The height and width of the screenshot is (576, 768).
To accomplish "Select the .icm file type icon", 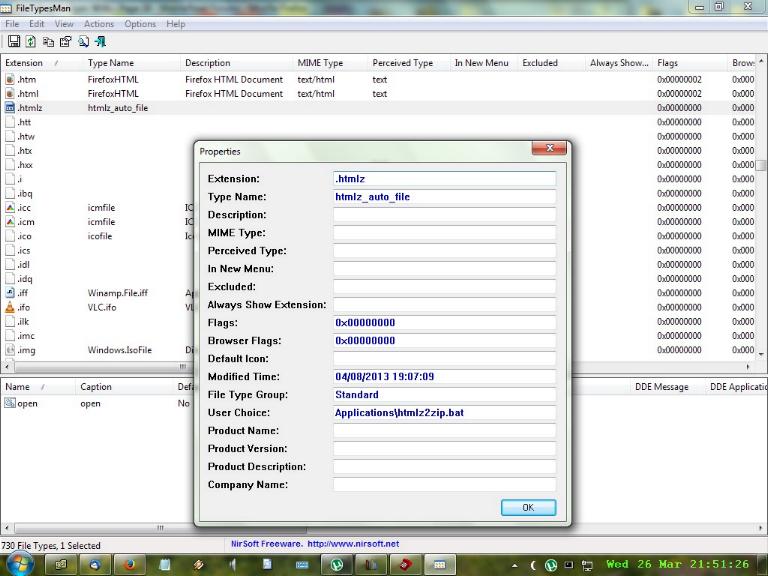I will [x=10, y=222].
